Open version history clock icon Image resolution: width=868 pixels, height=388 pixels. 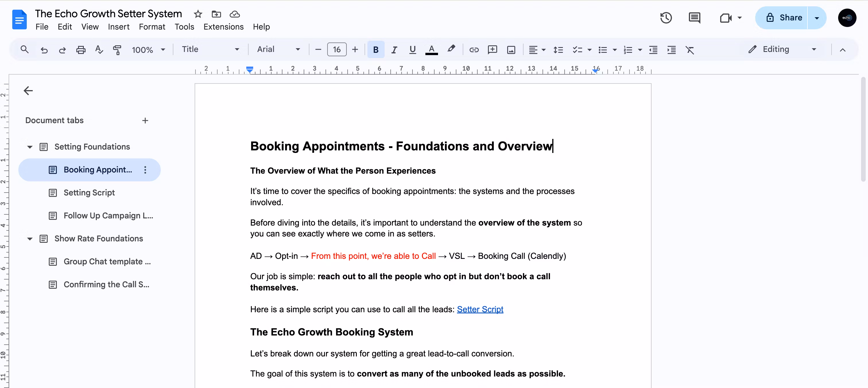point(665,18)
